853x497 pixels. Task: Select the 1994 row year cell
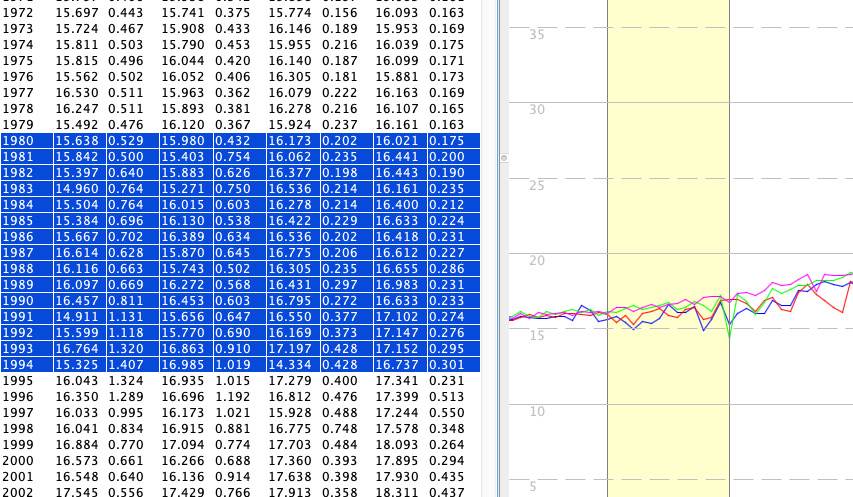pos(19,365)
